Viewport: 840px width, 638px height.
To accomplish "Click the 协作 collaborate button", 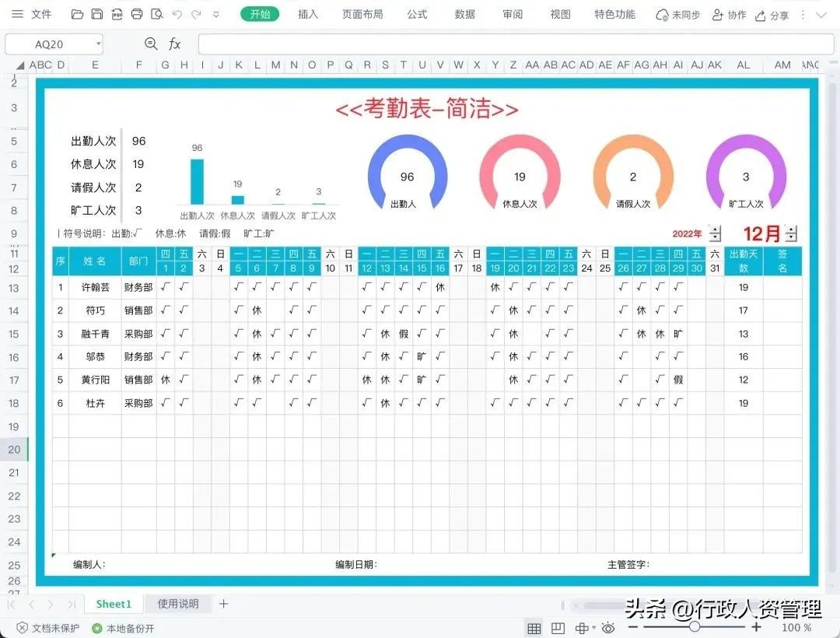I will (x=730, y=14).
